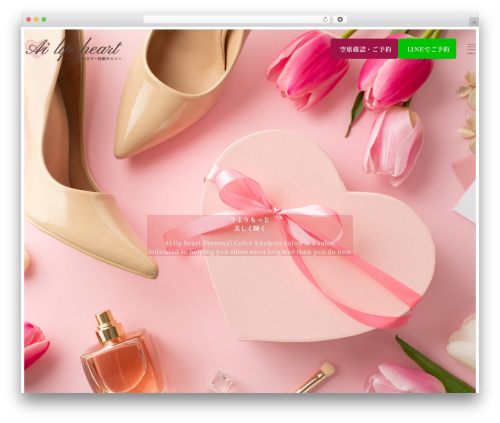Click the green LINEでご予約 button
This screenshot has height=423, width=500.
click(428, 49)
